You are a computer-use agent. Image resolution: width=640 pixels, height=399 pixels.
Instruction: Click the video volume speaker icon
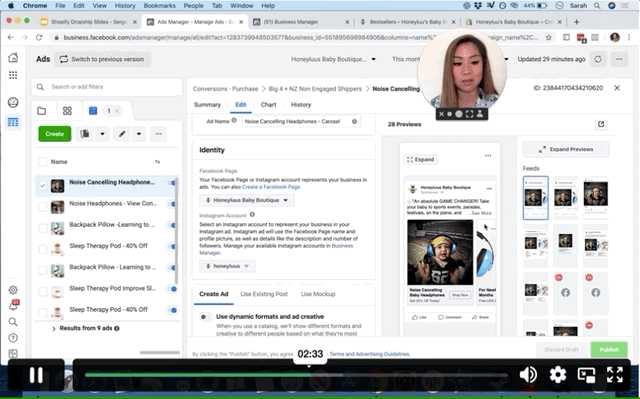pyautogui.click(x=528, y=374)
